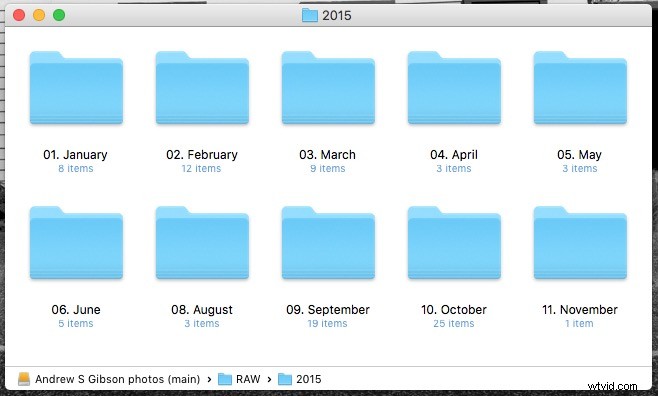The image size is (658, 396).
Task: Click the '5 items' count under June
Action: coord(76,323)
